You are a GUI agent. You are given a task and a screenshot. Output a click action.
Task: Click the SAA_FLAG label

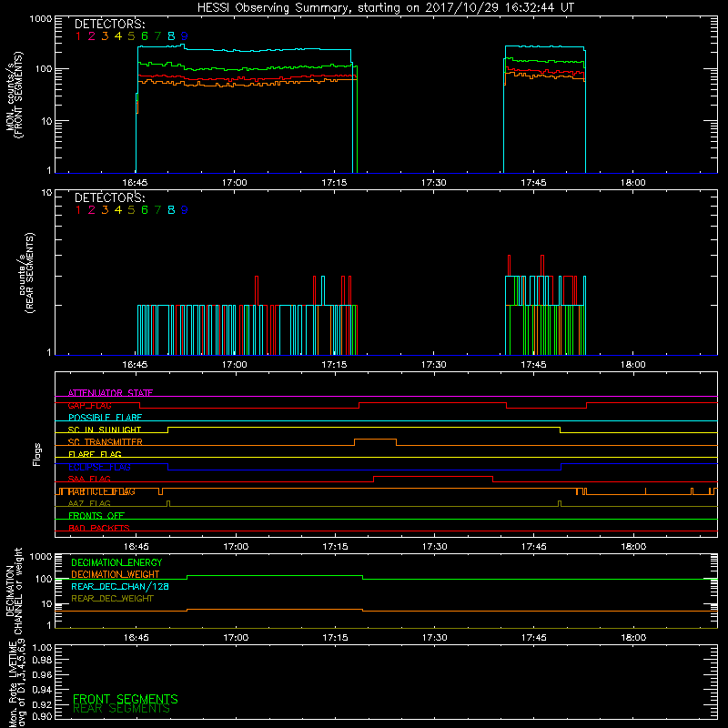[x=89, y=479]
